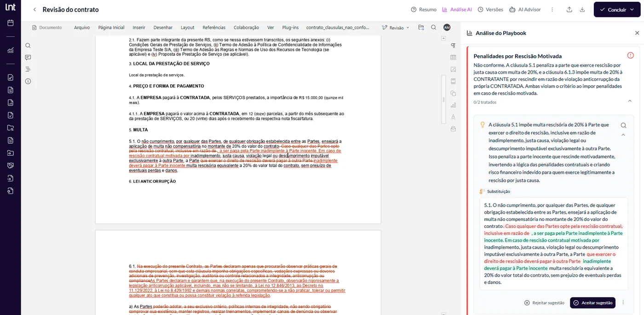
Task: Switch to the Versões tab
Action: pyautogui.click(x=490, y=10)
